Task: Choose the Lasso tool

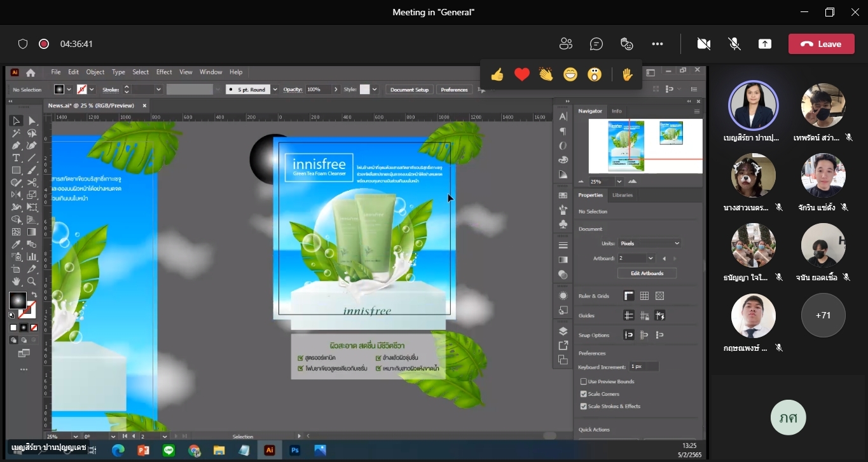Action: 32,133
